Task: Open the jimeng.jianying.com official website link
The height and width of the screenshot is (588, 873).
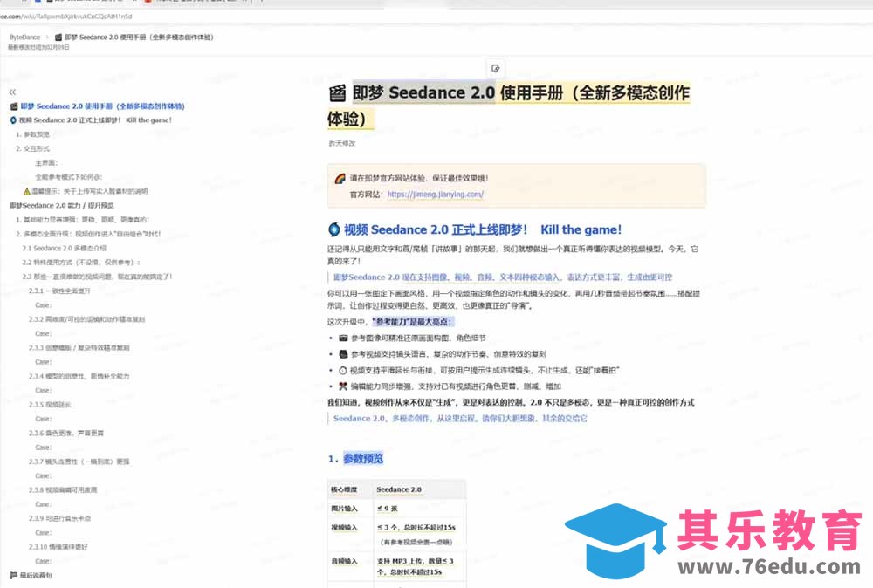Action: pyautogui.click(x=436, y=195)
